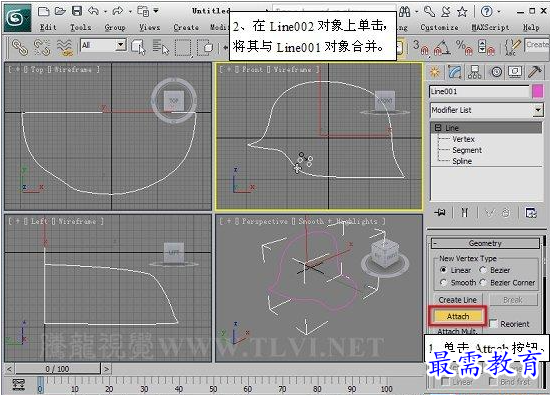Select the Vertex sub-object level
The width and height of the screenshot is (550, 395).
pos(463,139)
